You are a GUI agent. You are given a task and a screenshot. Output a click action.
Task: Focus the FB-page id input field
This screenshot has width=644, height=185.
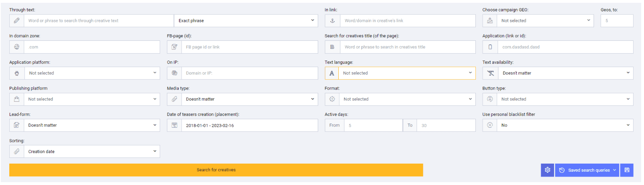click(x=250, y=47)
